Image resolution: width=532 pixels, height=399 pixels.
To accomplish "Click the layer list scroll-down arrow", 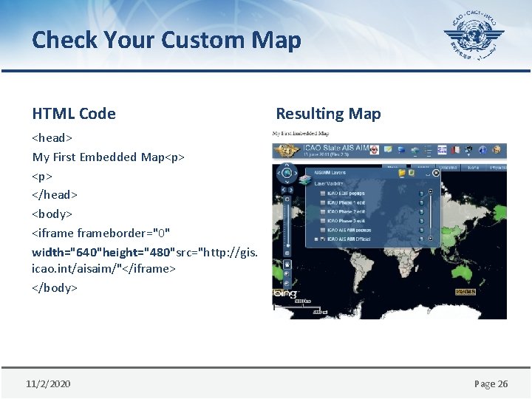I will pos(431,238).
